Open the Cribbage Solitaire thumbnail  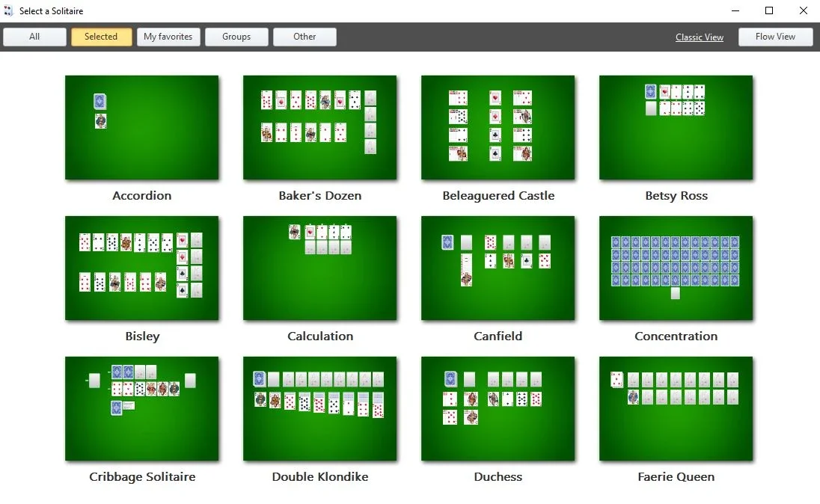(141, 409)
